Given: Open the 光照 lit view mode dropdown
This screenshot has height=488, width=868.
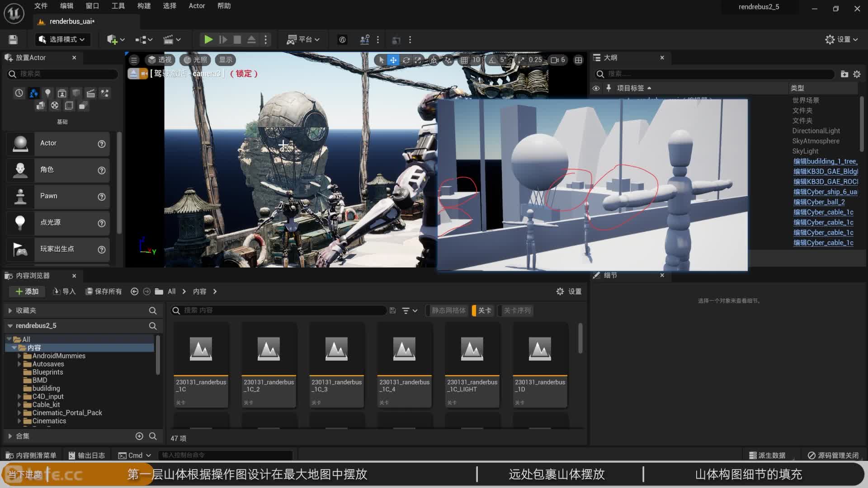Looking at the screenshot, I should point(195,60).
